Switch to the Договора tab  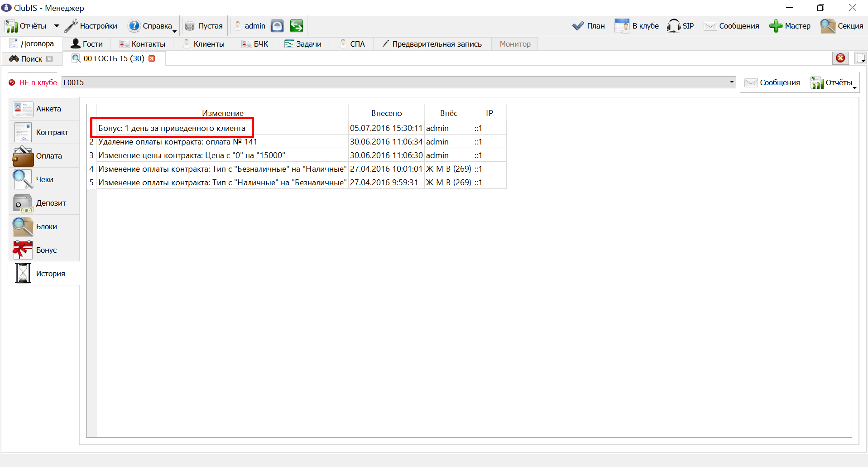coord(32,43)
